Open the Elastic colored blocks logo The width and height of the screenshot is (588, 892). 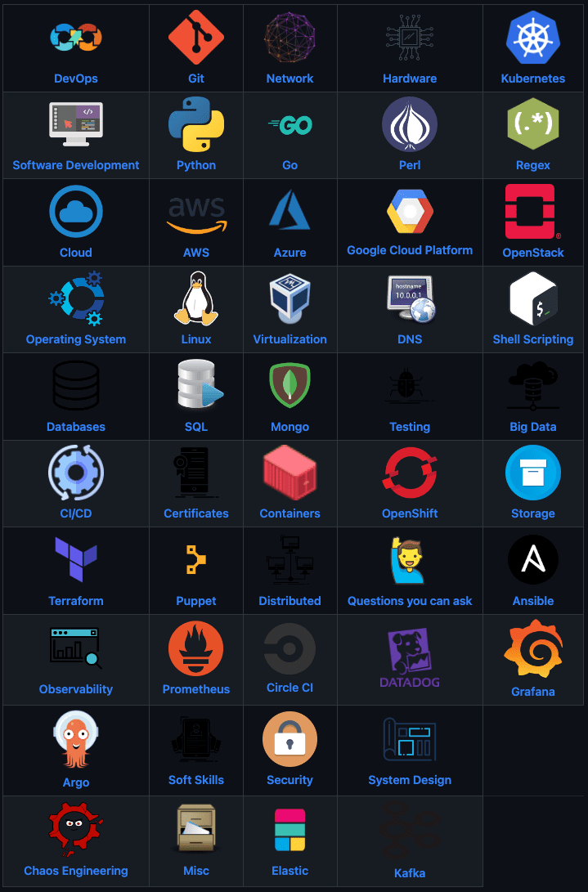[x=290, y=829]
